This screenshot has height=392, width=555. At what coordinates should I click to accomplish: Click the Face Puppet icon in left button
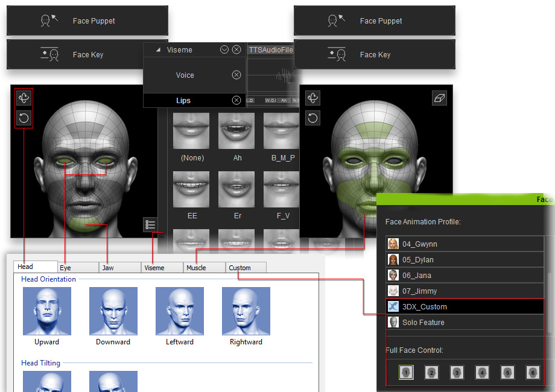pos(49,21)
